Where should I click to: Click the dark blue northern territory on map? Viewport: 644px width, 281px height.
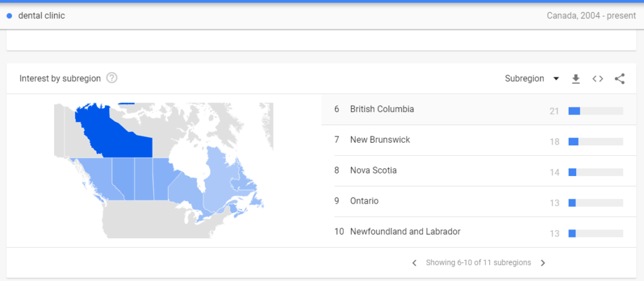(x=113, y=132)
